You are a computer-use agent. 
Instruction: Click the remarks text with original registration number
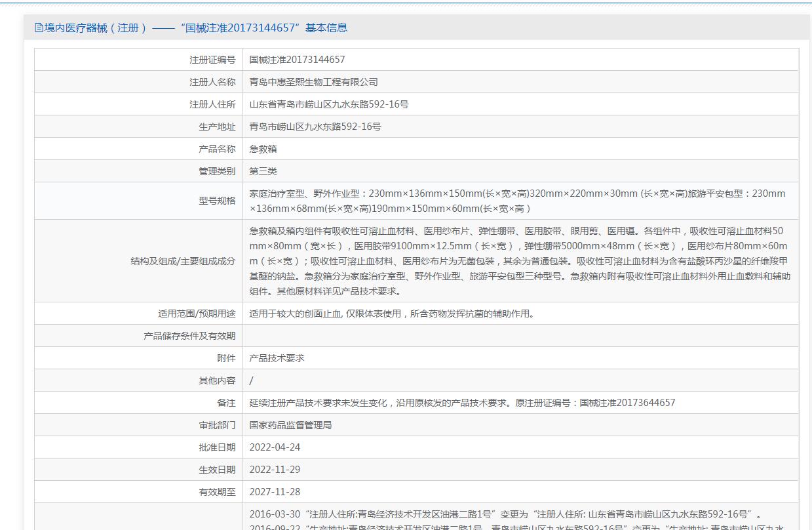(461, 403)
